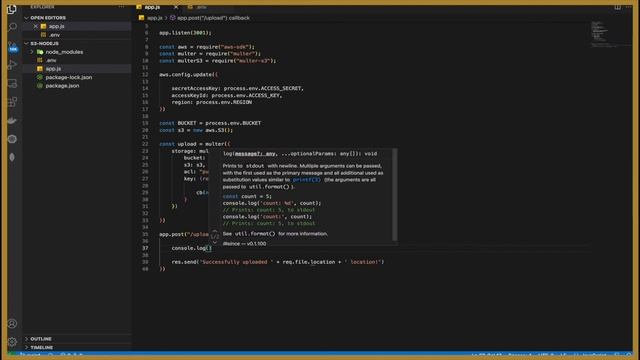The height and width of the screenshot is (360, 640).
Task: Click the Explorer panel more actions ellipsis
Action: pos(121,7)
